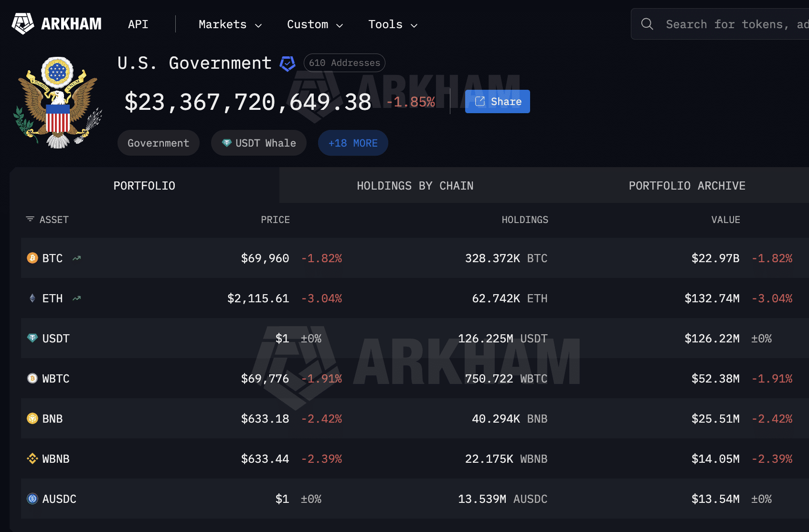Click the WBNB token icon
809x532 pixels.
click(x=32, y=458)
